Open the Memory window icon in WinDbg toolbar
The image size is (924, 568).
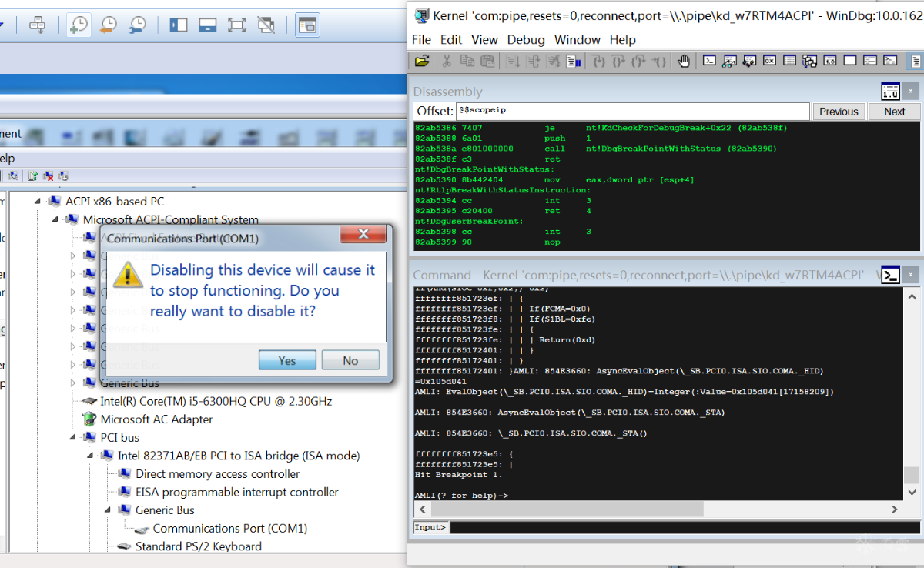[789, 62]
